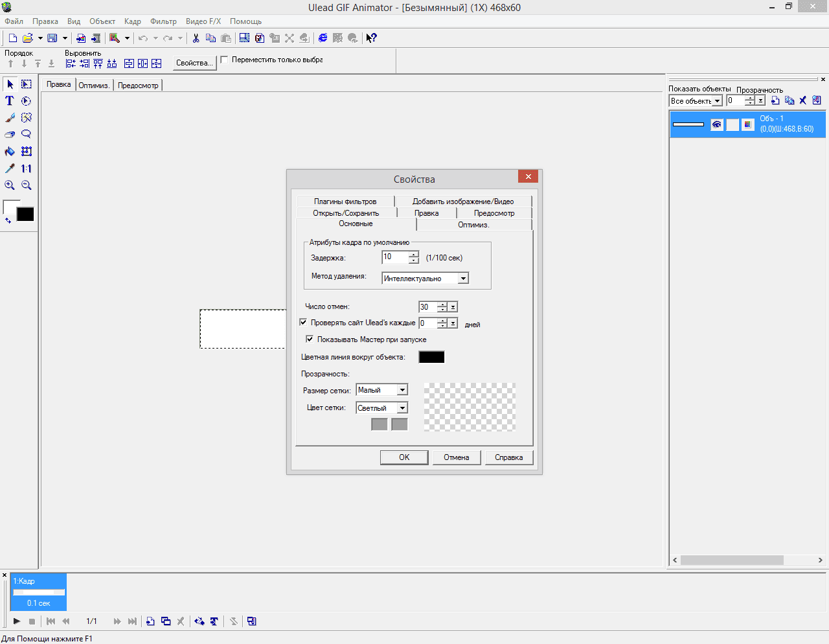Expand the 'Все объекты' show objects dropdown

718,101
